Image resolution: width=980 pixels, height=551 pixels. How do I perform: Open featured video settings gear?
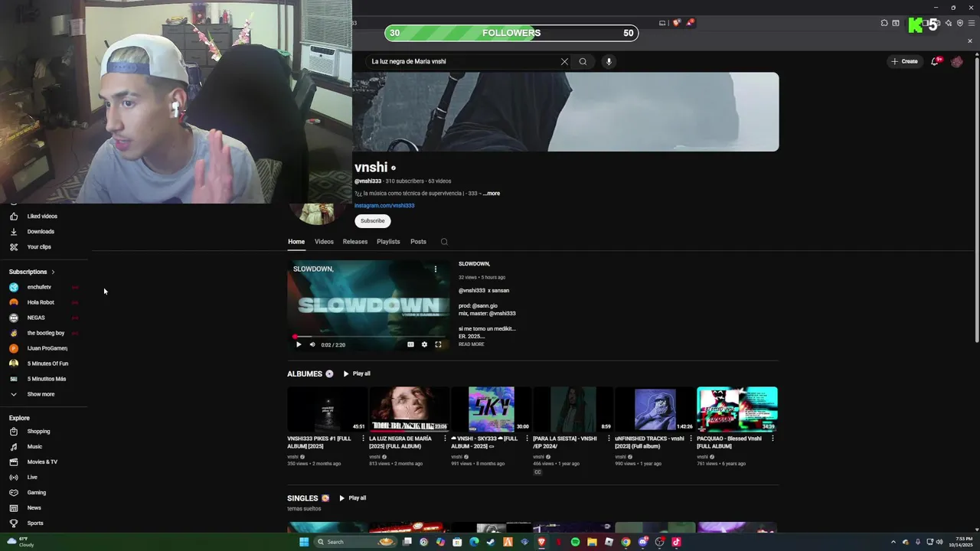tap(424, 344)
